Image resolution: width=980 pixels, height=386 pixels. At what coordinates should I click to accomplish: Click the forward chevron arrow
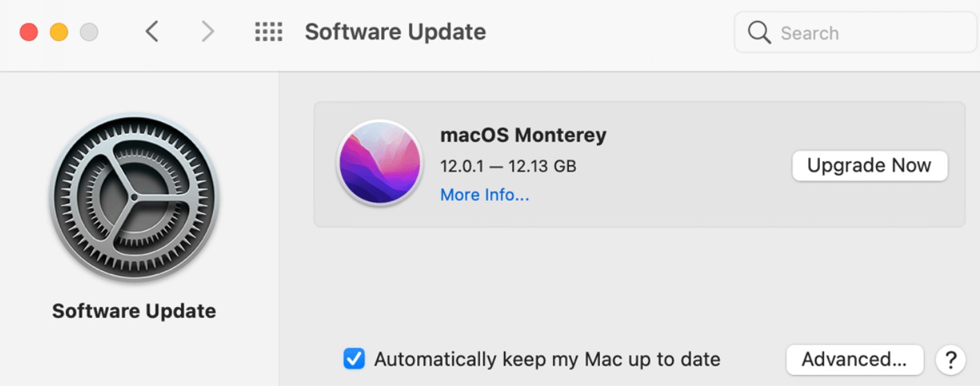click(207, 32)
